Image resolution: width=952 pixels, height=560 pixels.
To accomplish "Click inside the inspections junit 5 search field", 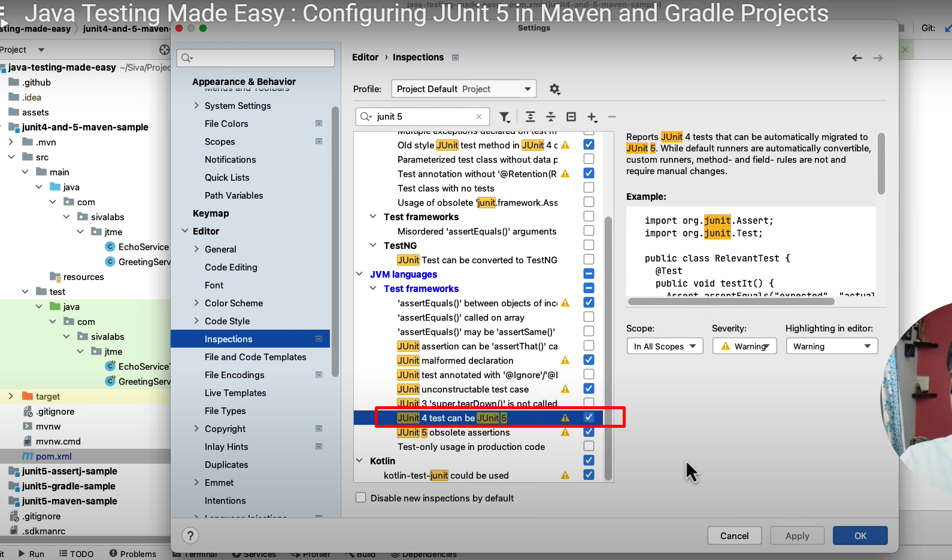I will click(423, 117).
